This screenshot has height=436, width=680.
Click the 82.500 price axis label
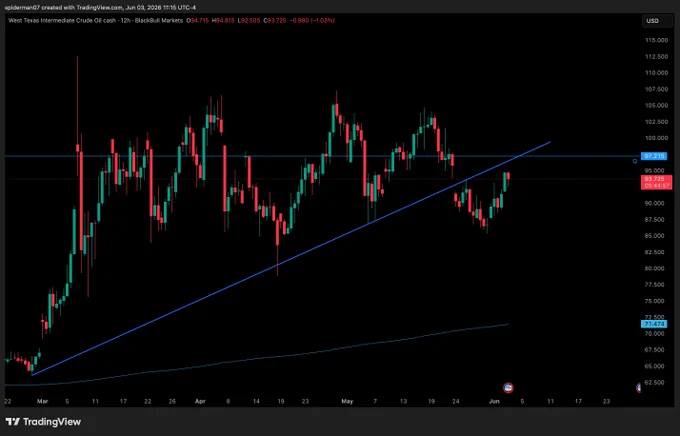(656, 252)
